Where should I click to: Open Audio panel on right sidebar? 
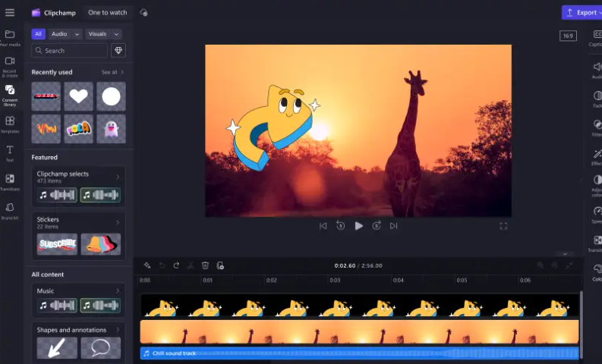point(596,71)
